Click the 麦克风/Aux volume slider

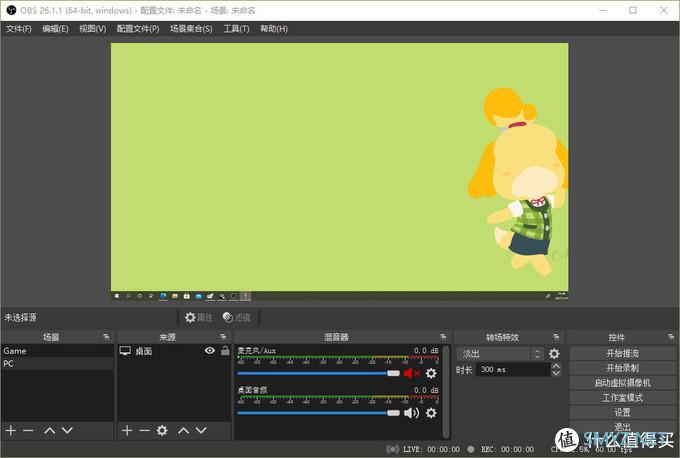tap(318, 373)
